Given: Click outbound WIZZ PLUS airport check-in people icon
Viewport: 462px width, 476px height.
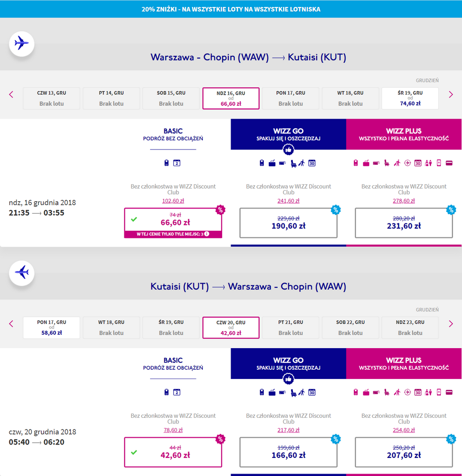Looking at the screenshot, I should point(428,163).
